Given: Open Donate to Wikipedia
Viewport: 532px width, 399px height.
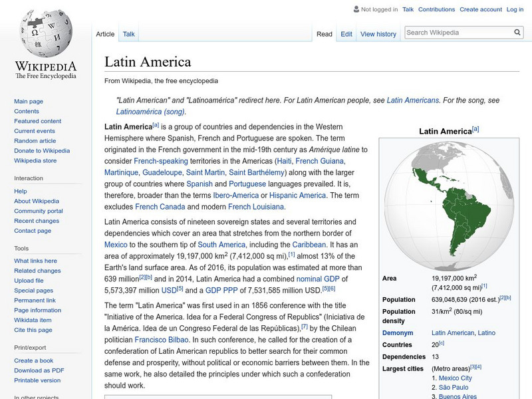Looking at the screenshot, I should point(42,151).
